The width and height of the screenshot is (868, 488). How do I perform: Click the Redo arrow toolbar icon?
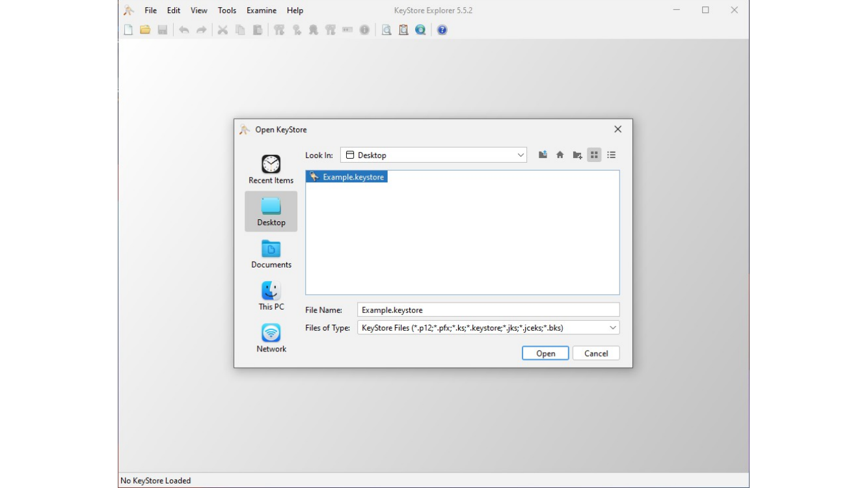pyautogui.click(x=201, y=30)
